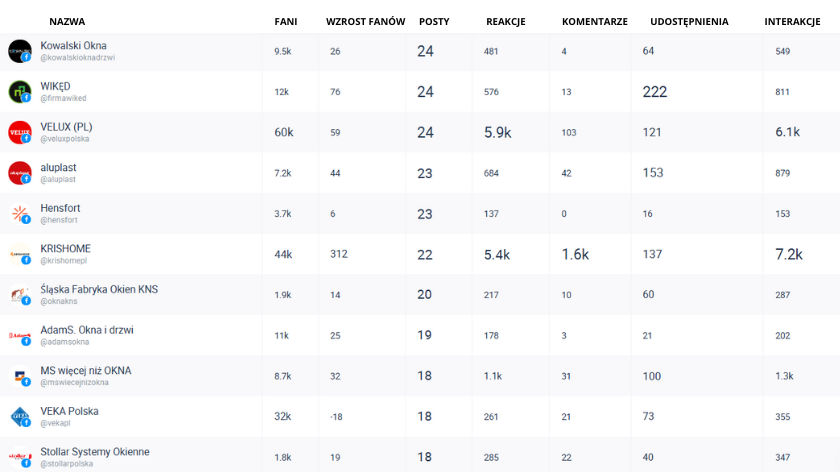Sort by INTERAKCJE column header
The image size is (840, 472).
792,21
